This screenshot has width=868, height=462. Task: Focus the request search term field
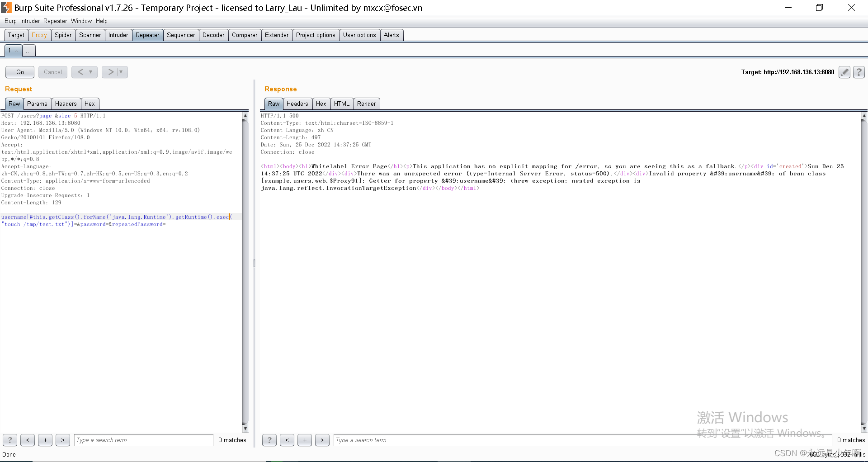144,440
